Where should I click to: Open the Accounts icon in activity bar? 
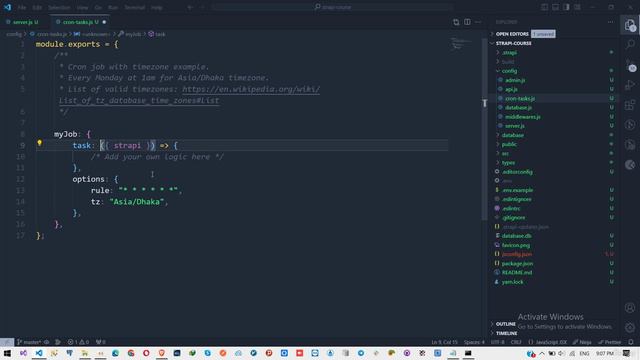pos(630,308)
